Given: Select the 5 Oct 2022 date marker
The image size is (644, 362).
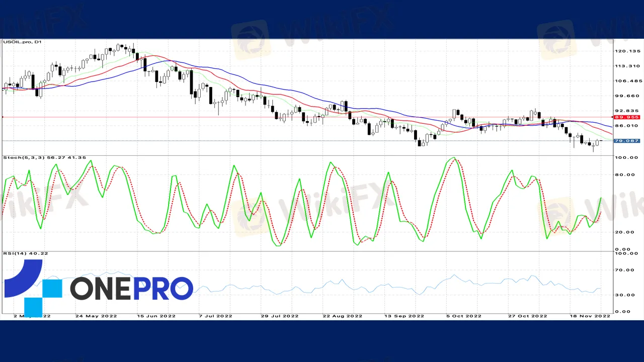Looking at the screenshot, I should pos(464,316).
